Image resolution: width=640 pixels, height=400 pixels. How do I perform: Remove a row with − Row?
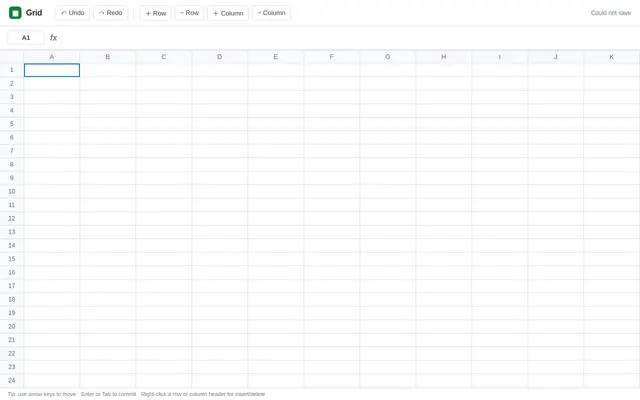pyautogui.click(x=189, y=13)
